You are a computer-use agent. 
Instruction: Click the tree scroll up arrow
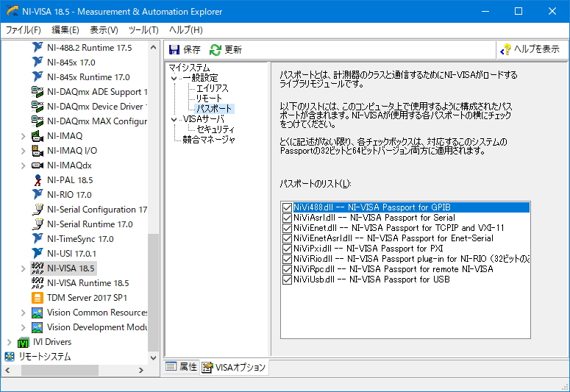pyautogui.click(x=153, y=47)
